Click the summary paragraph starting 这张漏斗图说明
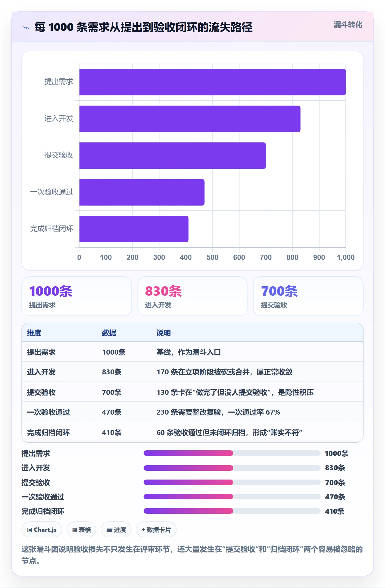Viewport: 385px width, 588px height. [x=192, y=555]
